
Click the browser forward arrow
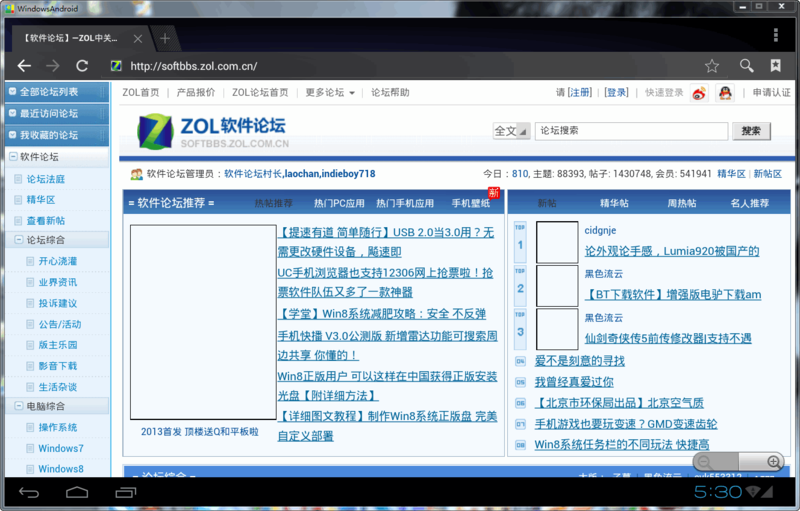(x=53, y=66)
